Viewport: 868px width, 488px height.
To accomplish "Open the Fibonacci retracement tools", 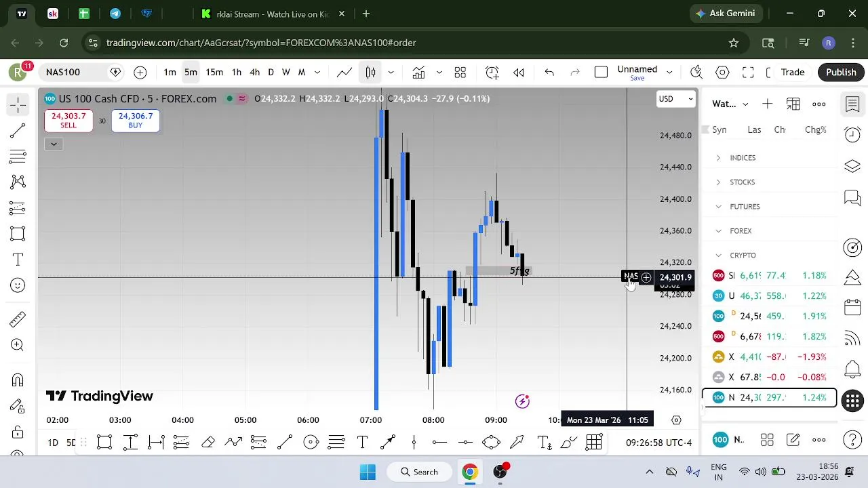I will click(18, 157).
